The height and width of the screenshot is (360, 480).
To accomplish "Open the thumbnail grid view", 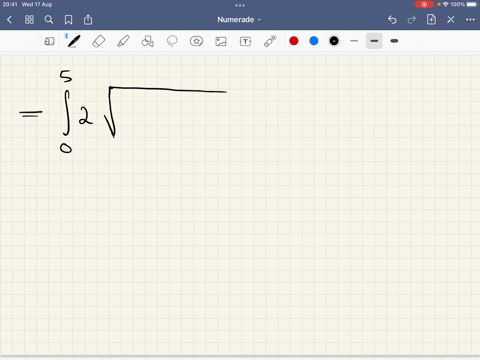I will point(29,20).
